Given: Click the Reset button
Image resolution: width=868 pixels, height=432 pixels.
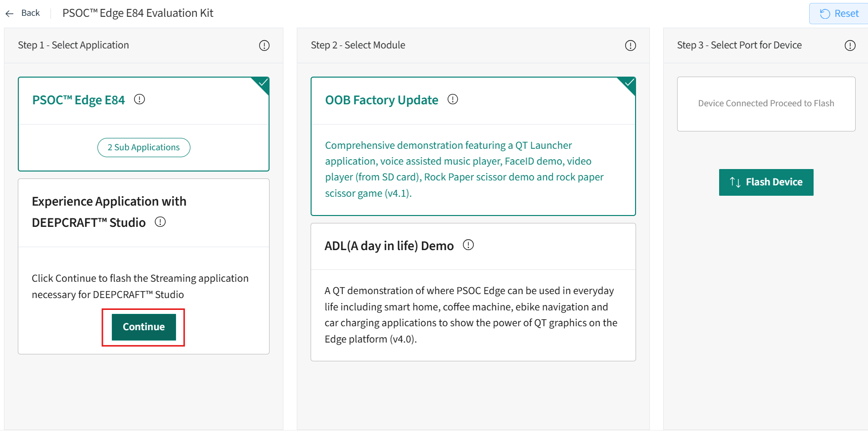Looking at the screenshot, I should click(839, 14).
